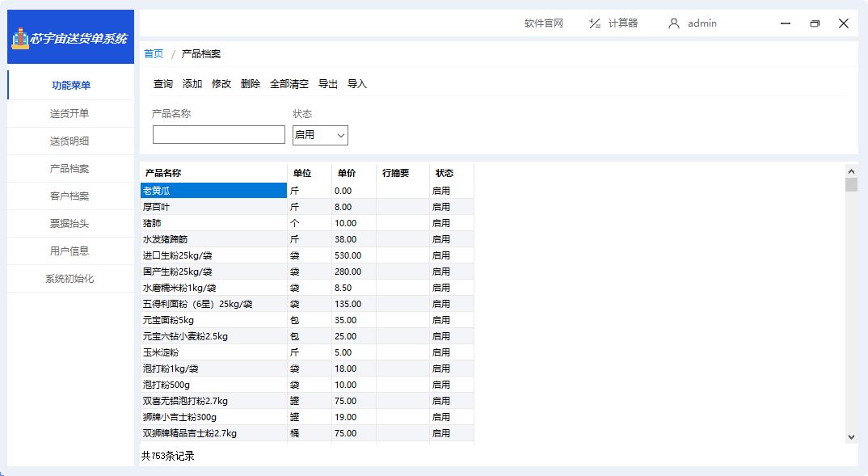Select the 水发猪蹄筋 row
868x476 pixels.
coord(307,239)
